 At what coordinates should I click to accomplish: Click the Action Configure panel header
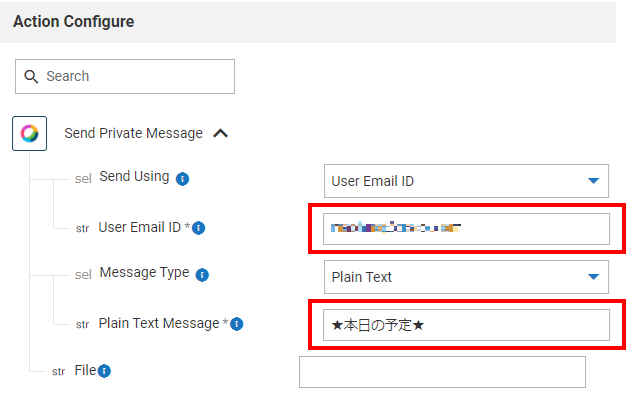(73, 21)
